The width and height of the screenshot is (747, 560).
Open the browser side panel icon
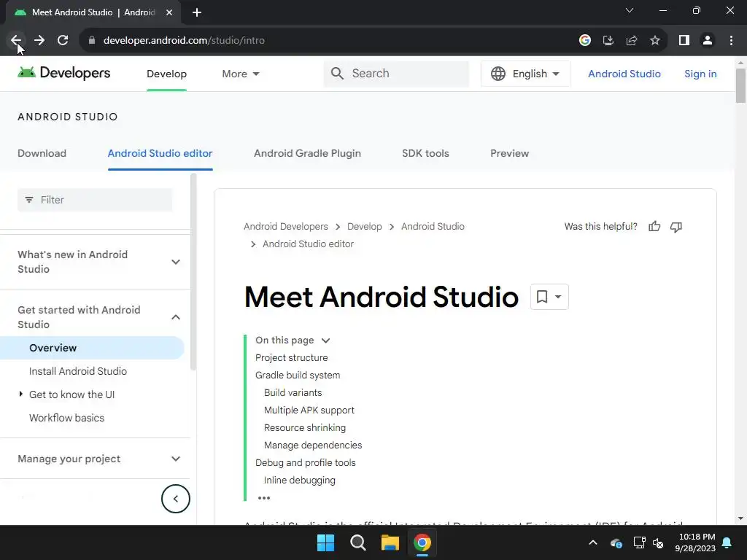point(684,41)
